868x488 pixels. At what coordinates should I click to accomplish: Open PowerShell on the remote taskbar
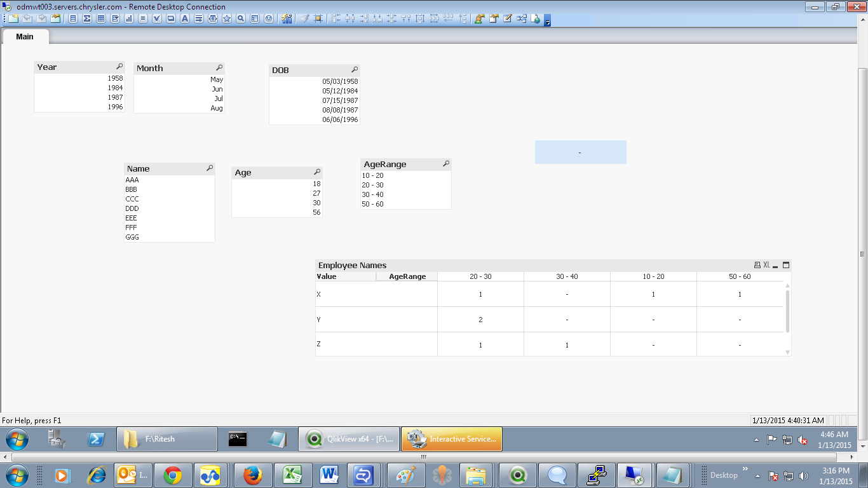coord(96,439)
